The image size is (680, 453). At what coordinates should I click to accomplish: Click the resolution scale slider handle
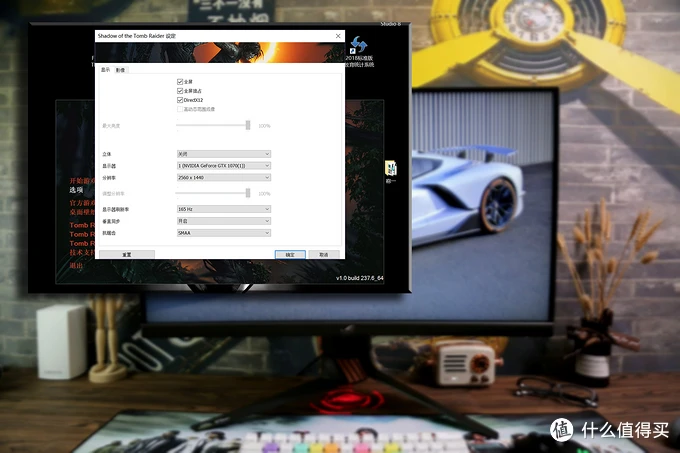click(x=248, y=192)
